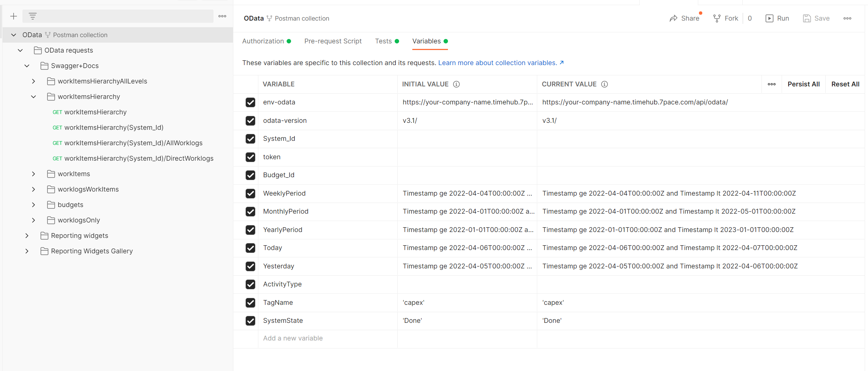
Task: Click the info icon beside CURRENT VALUE
Action: tap(605, 84)
